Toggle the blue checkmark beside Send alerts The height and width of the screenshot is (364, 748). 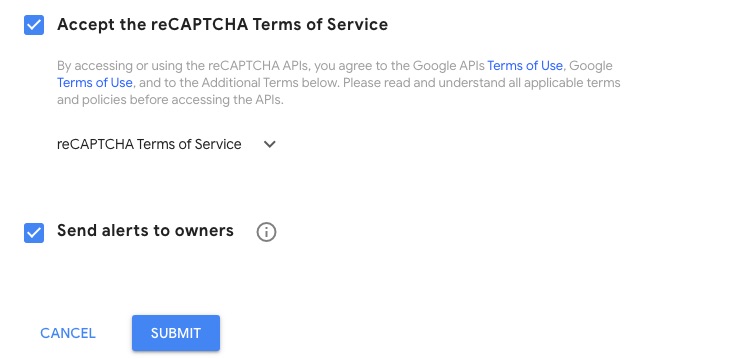(x=34, y=233)
